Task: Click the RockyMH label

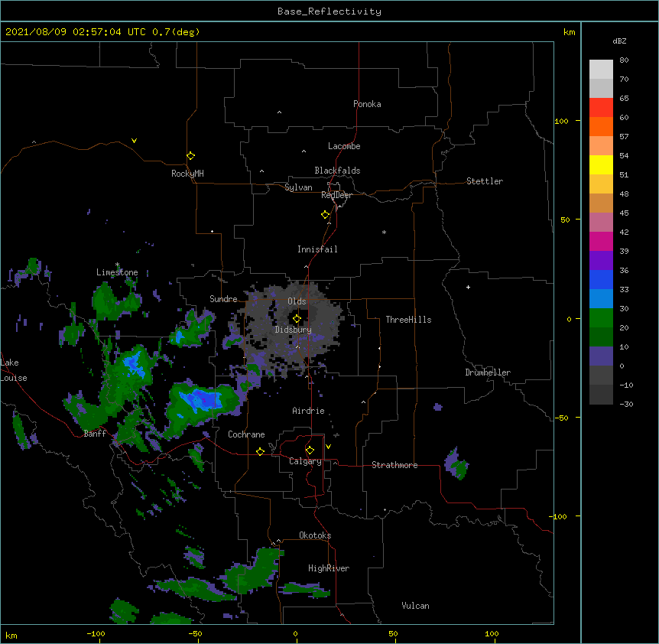Action: pyautogui.click(x=187, y=174)
